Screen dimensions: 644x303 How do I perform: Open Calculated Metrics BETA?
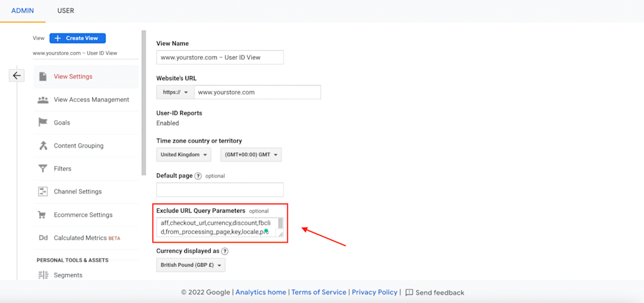click(86, 238)
